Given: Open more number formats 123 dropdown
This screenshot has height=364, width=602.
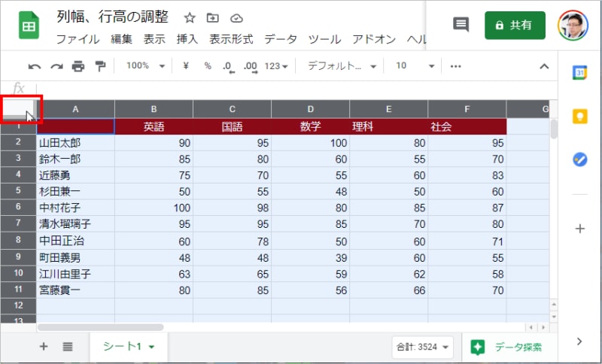Looking at the screenshot, I should click(275, 66).
